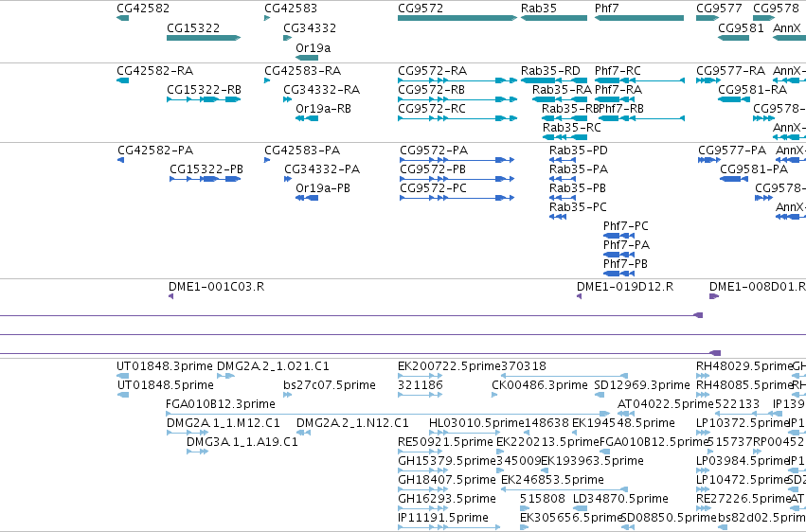
Task: Click the Rab35-PD protein label
Action: (579, 150)
